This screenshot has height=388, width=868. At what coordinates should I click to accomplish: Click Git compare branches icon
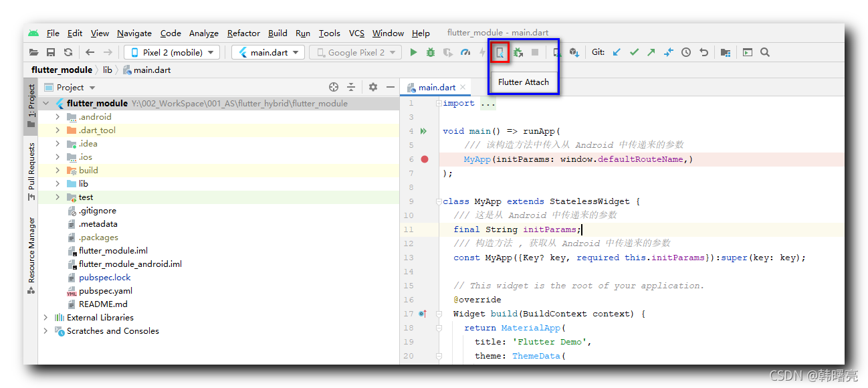[669, 52]
